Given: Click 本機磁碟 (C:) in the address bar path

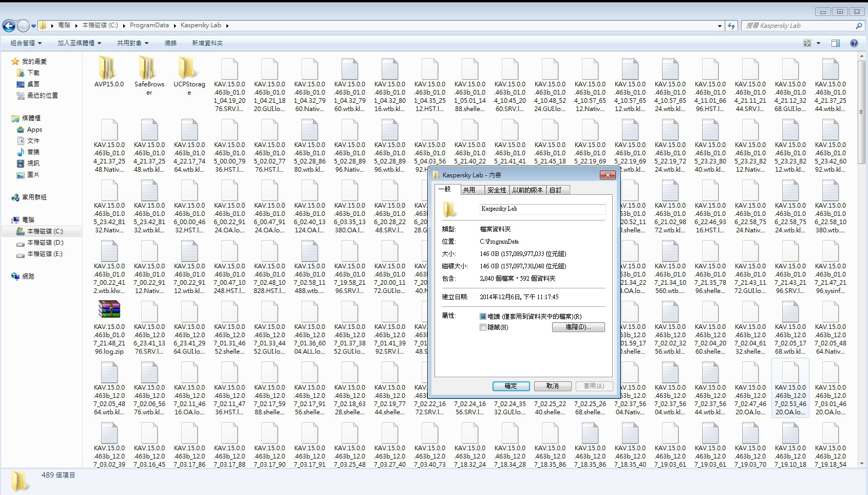Looking at the screenshot, I should point(100,25).
